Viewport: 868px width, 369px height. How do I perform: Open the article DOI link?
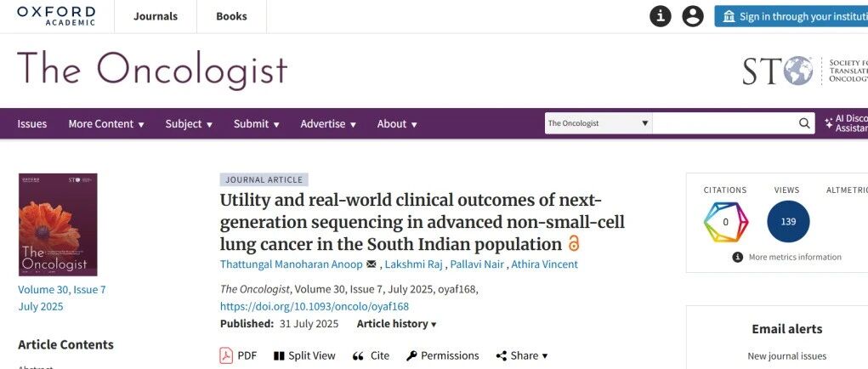[x=315, y=306]
